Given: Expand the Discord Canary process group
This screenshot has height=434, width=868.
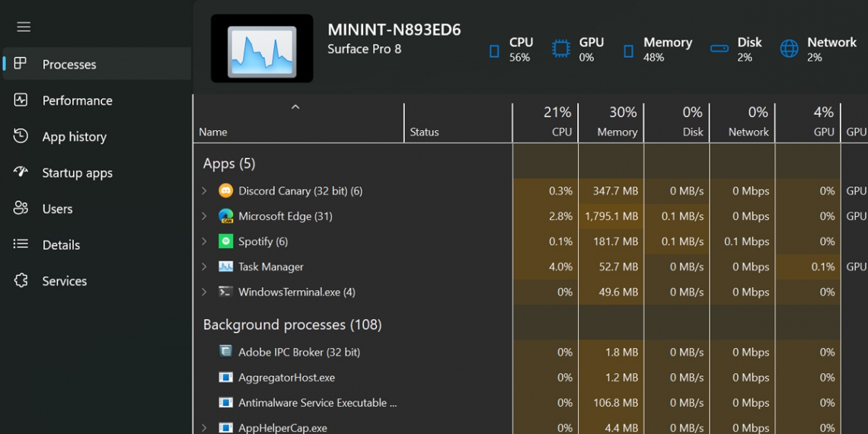Looking at the screenshot, I should [204, 191].
